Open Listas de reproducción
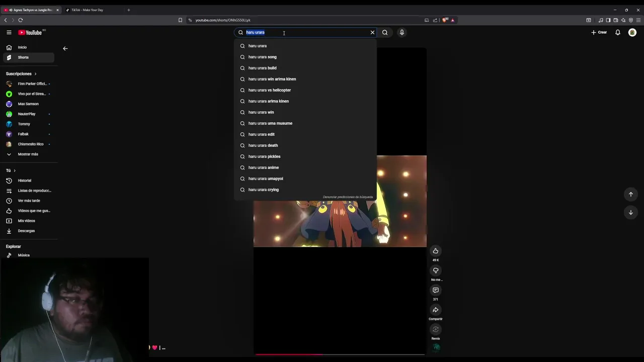 pyautogui.click(x=29, y=191)
